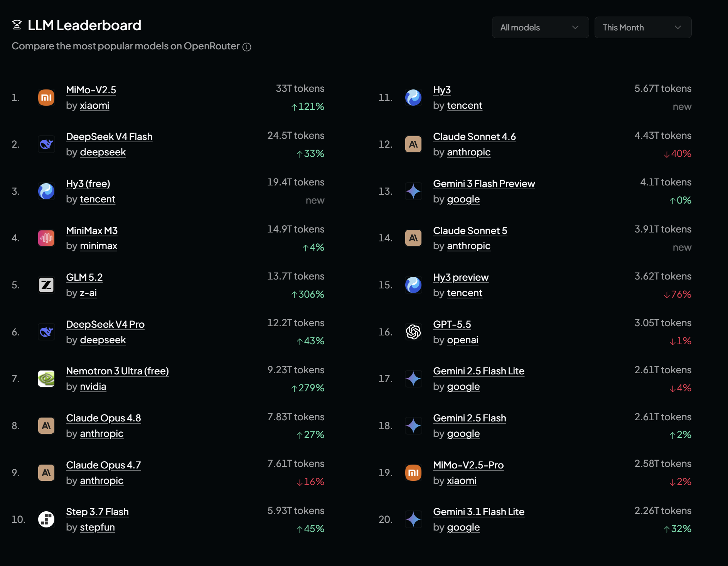
Task: Open the Step 3.7 Flash model link
Action: click(x=97, y=512)
